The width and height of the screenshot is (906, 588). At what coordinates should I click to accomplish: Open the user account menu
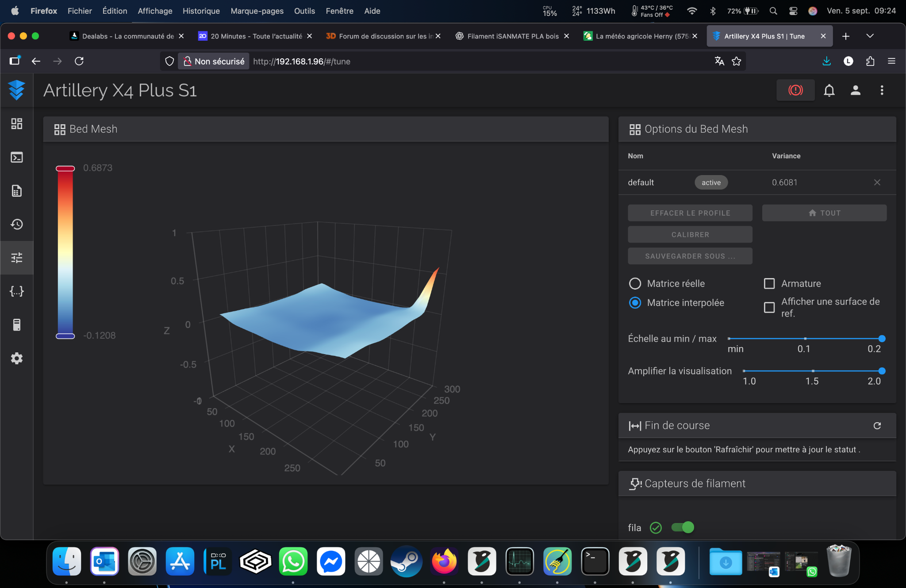pos(856,90)
